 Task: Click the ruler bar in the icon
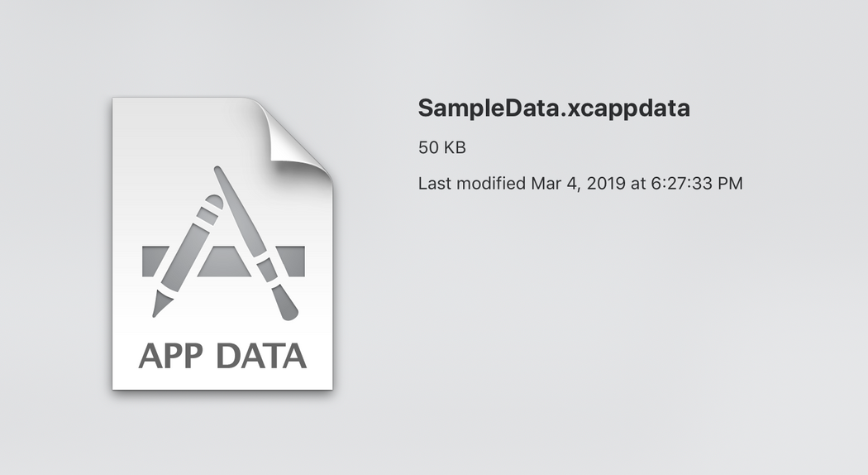[x=223, y=261]
